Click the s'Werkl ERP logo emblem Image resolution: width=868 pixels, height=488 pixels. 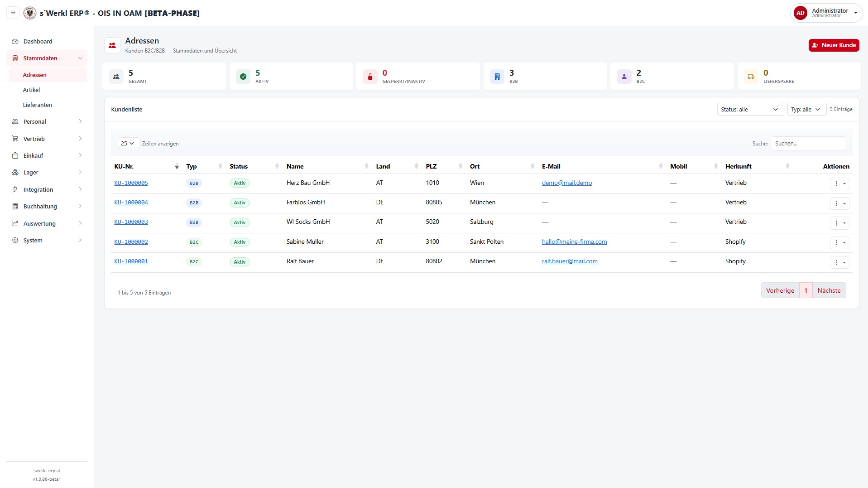pos(30,13)
